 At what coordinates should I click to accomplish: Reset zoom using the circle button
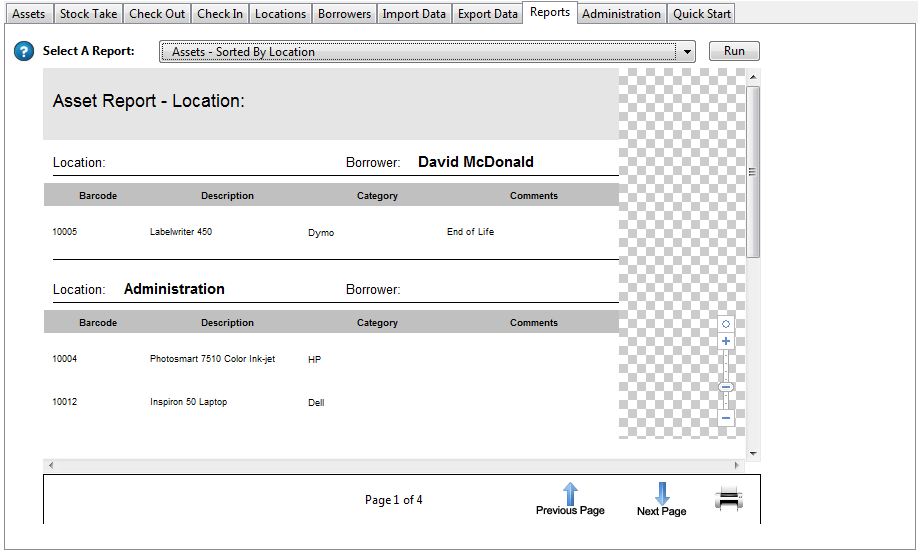[726, 324]
